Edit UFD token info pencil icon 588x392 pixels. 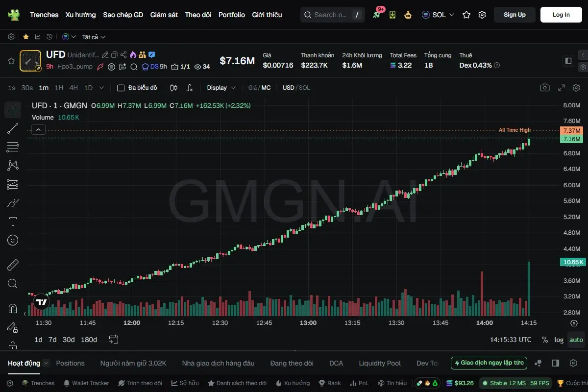pyautogui.click(x=105, y=55)
